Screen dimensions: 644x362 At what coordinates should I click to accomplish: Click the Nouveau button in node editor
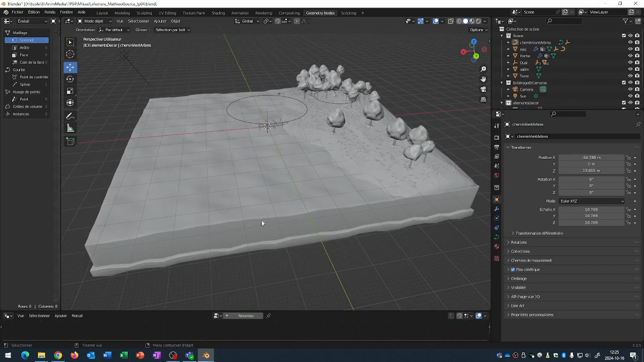pos(246,316)
